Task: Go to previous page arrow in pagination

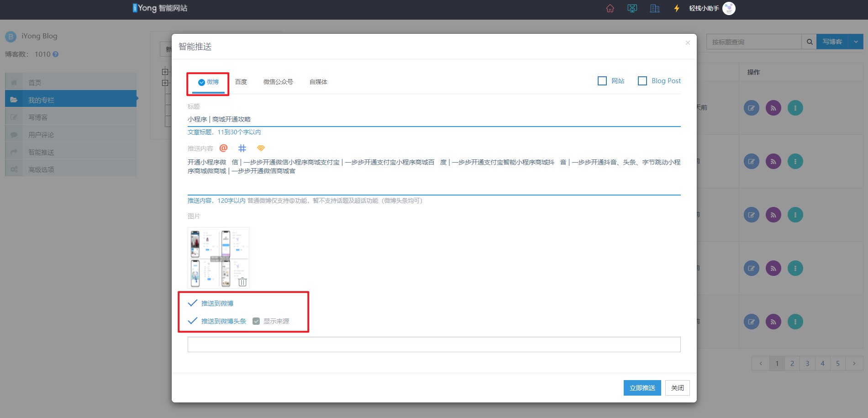Action: click(761, 364)
